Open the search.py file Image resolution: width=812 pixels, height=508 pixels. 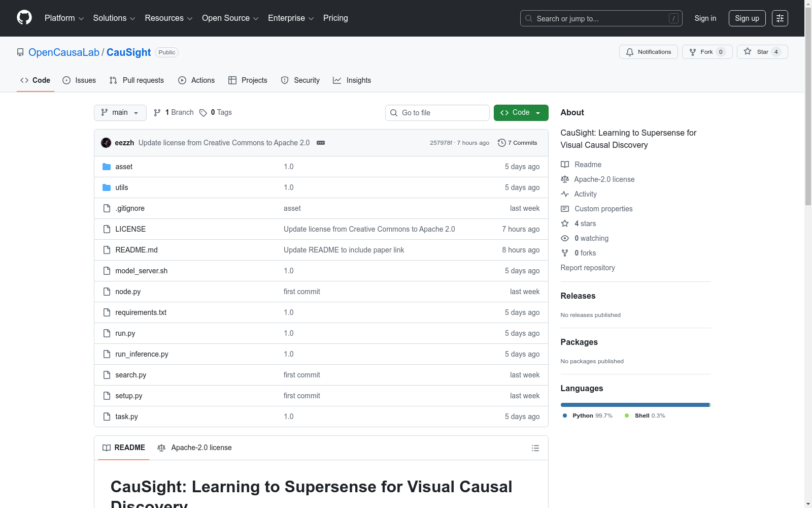click(130, 375)
